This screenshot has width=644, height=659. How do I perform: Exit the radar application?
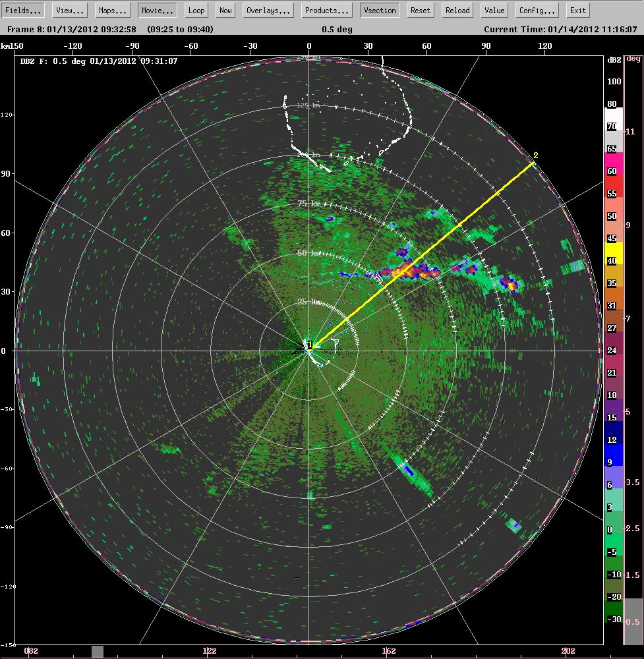577,10
